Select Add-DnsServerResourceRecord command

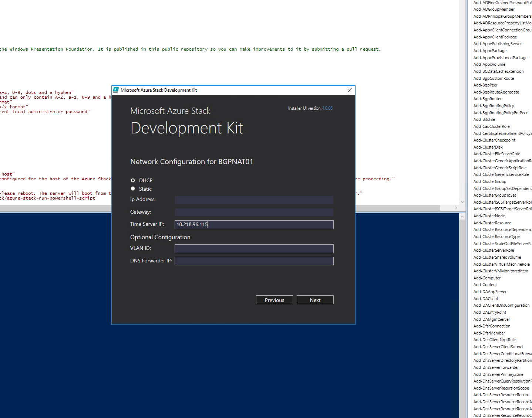click(501, 395)
